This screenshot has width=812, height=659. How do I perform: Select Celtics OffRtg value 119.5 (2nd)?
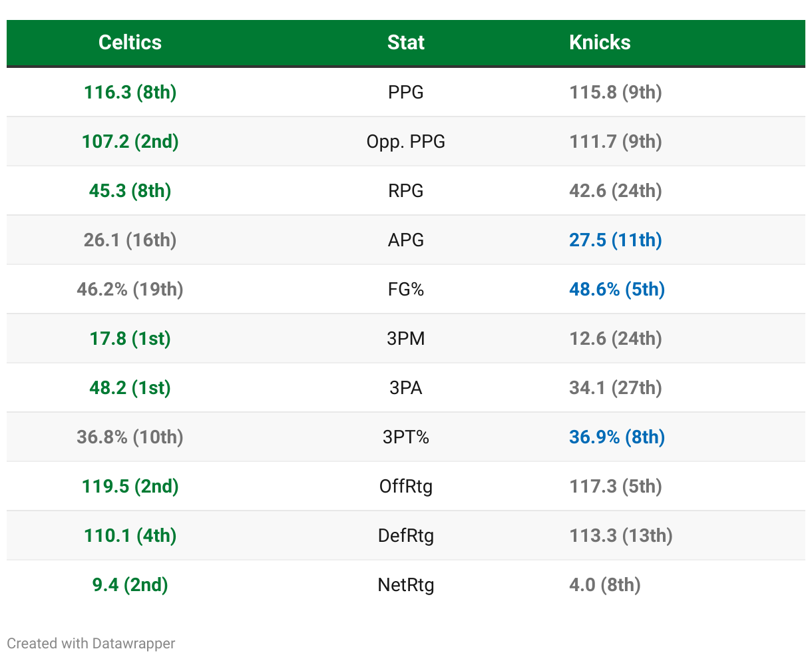point(130,487)
